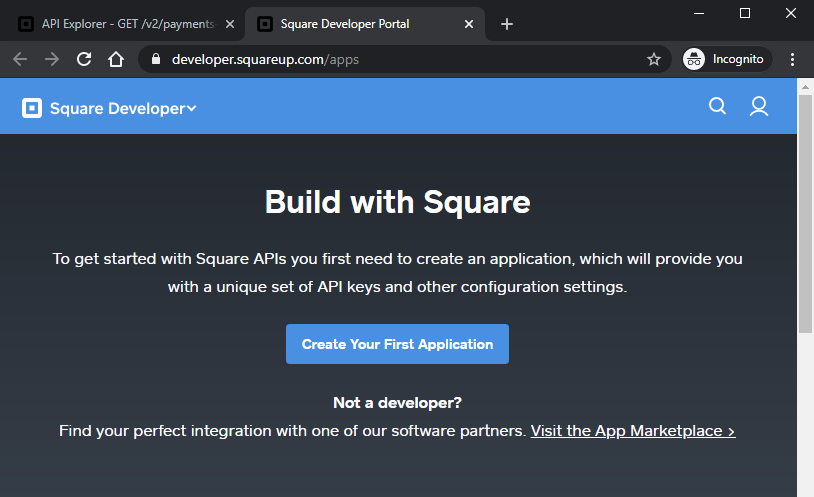The height and width of the screenshot is (497, 814).
Task: Minimize the browser window
Action: 699,14
